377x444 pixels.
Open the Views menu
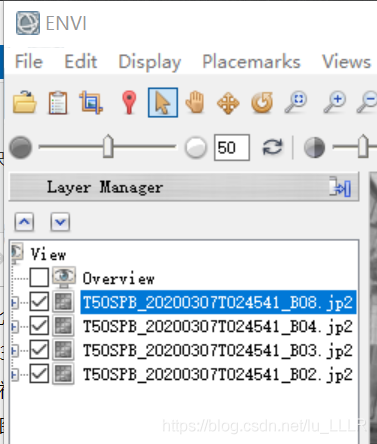click(347, 62)
